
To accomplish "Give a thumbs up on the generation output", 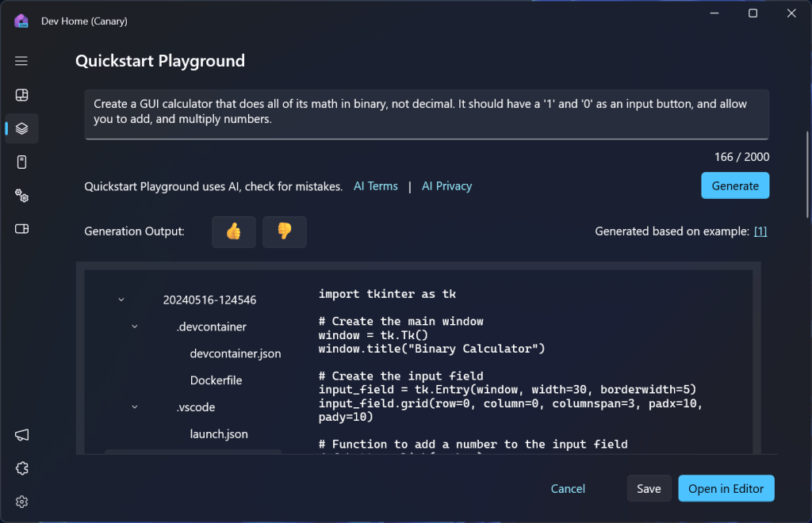I will pyautogui.click(x=233, y=231).
